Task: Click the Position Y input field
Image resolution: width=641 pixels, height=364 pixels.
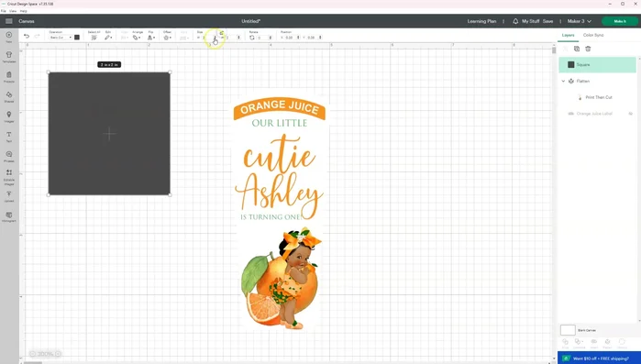Action: point(312,38)
